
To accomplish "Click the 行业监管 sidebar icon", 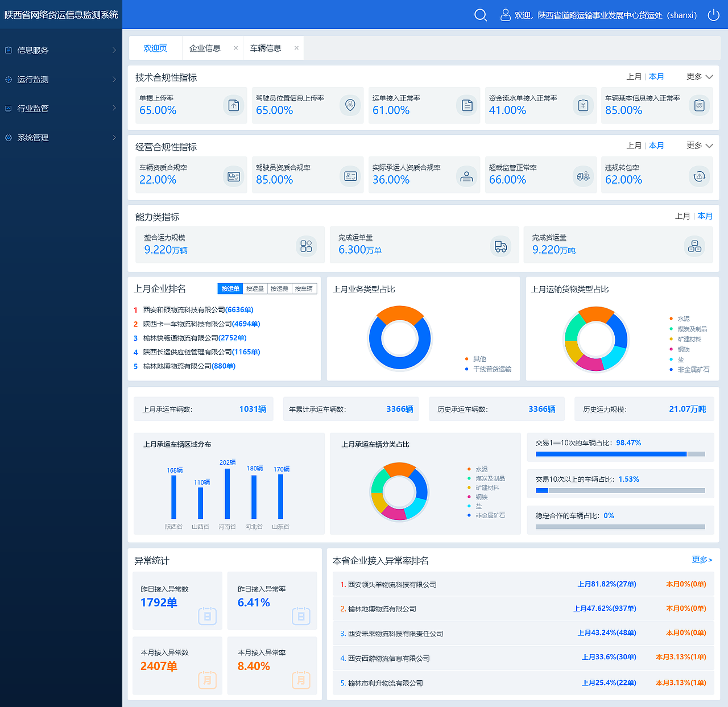I will pyautogui.click(x=9, y=108).
